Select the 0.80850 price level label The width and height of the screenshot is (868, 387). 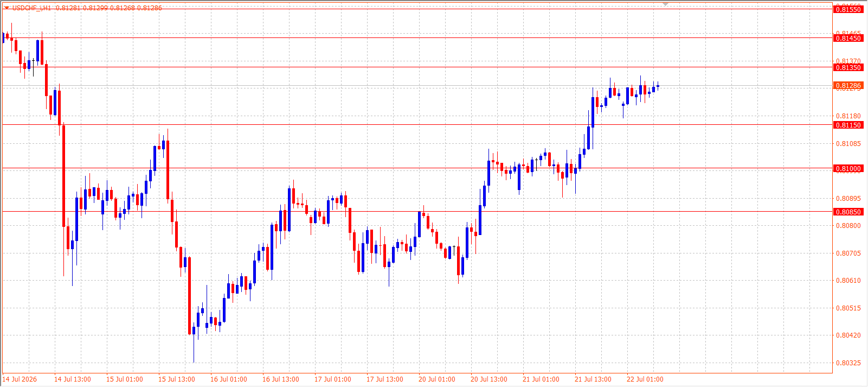tap(848, 212)
